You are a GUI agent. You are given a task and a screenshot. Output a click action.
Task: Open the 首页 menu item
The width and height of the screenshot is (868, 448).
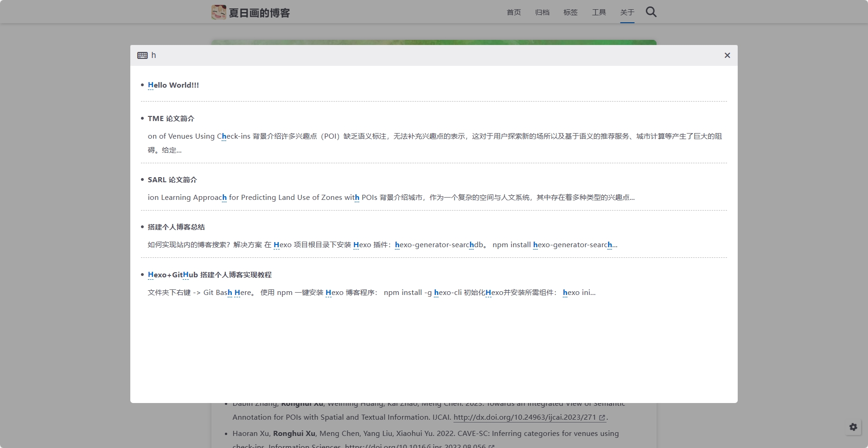[514, 13]
